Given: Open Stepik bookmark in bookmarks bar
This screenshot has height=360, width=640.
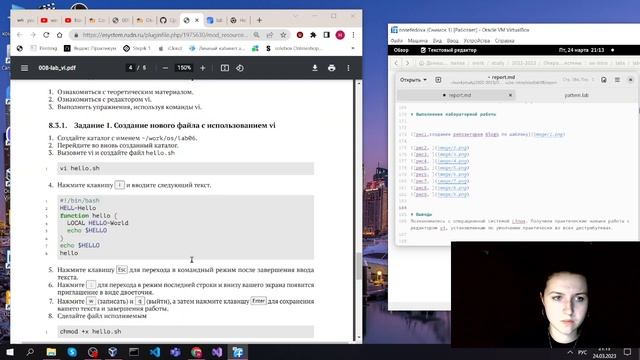Looking at the screenshot, I should [x=137, y=48].
